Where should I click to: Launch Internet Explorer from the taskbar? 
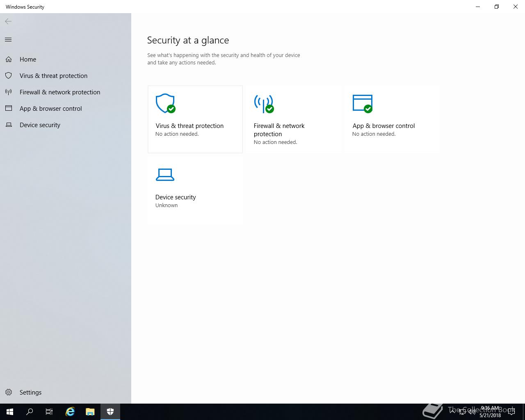coord(70,412)
